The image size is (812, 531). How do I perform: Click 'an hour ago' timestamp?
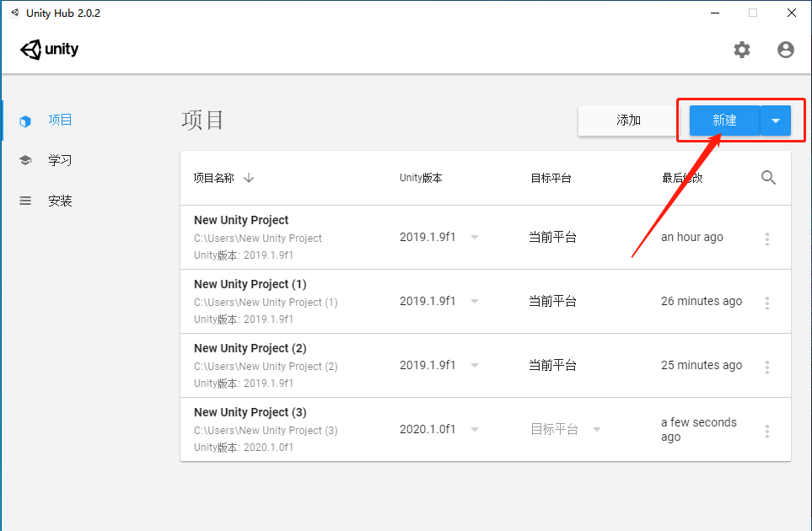click(692, 237)
